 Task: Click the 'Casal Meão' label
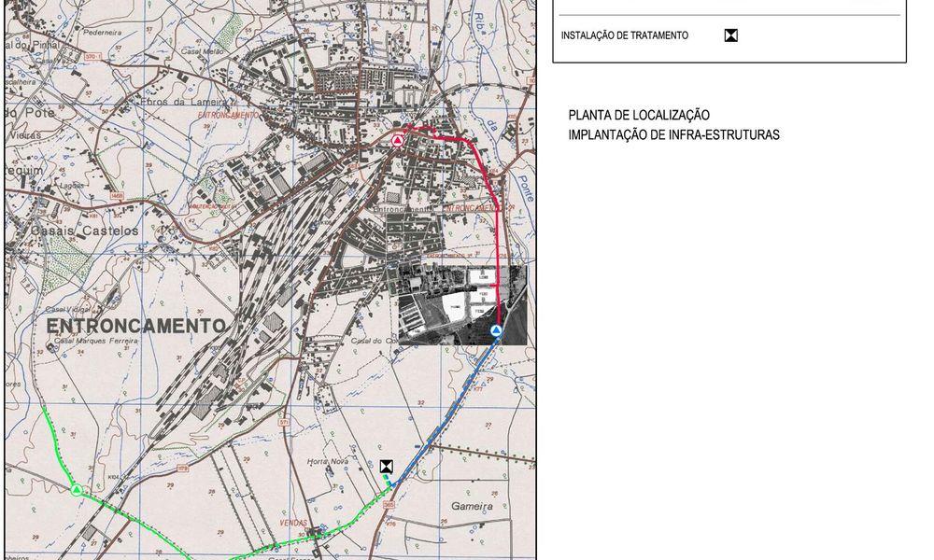[x=202, y=51]
